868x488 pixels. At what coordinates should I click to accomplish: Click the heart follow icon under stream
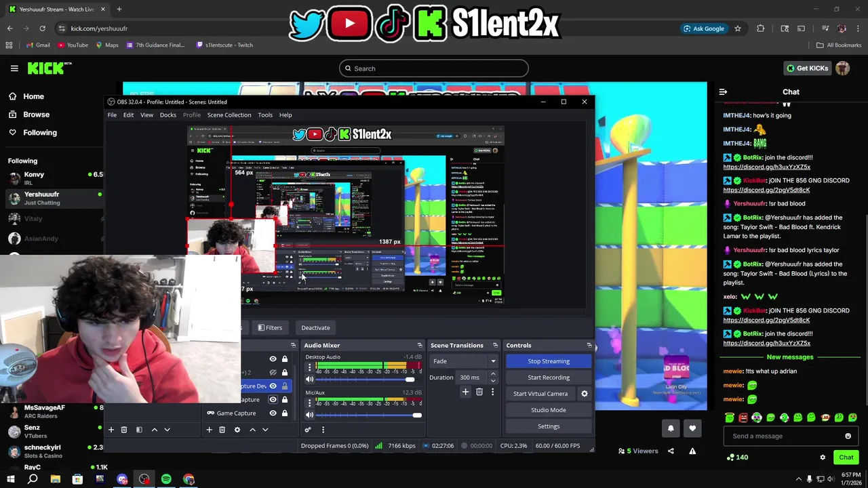pyautogui.click(x=692, y=428)
